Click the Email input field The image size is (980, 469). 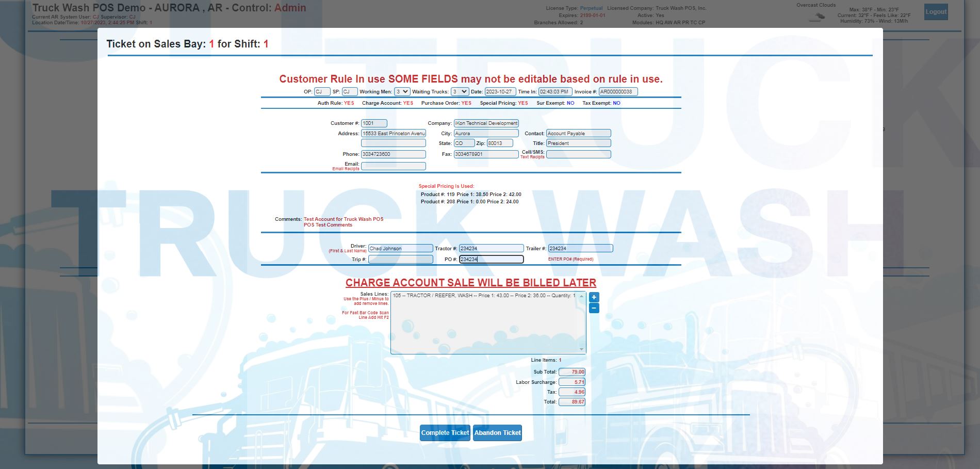tap(394, 166)
